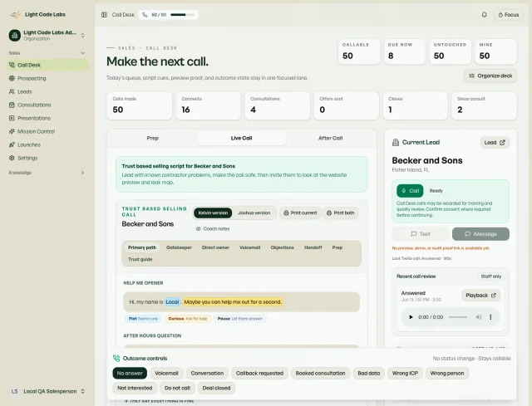Select Callback requested outcome
The height and width of the screenshot is (406, 532).
point(259,373)
